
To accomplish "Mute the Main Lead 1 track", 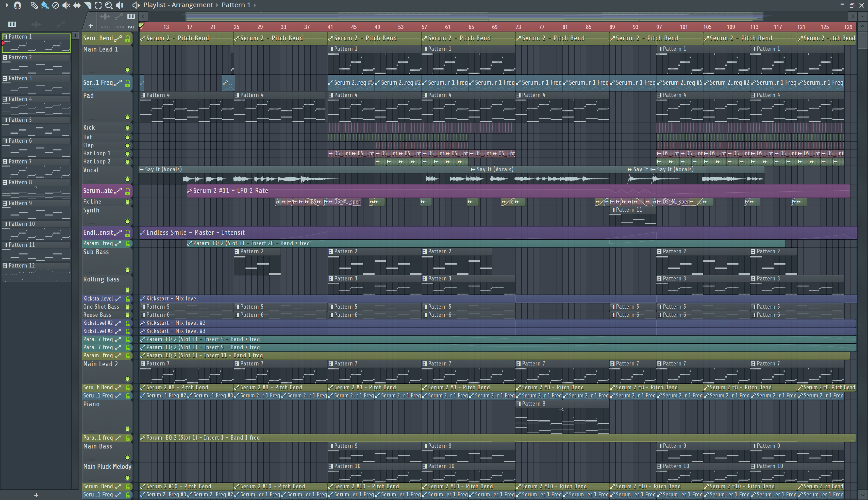I will coord(127,70).
